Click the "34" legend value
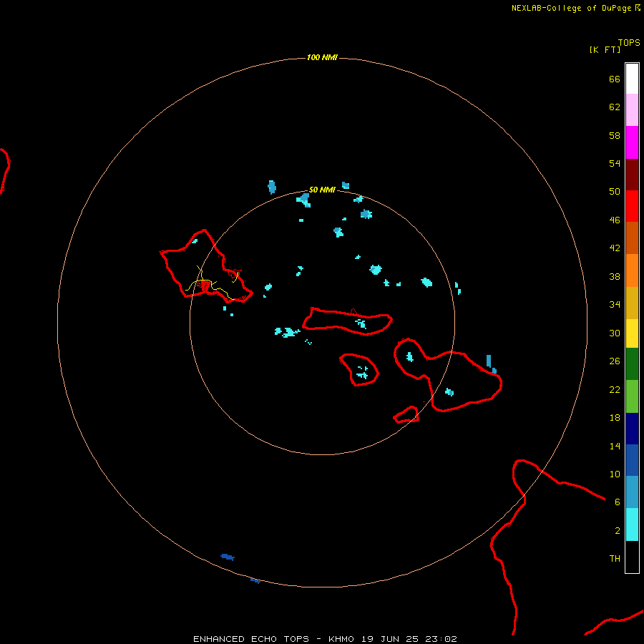 615,305
